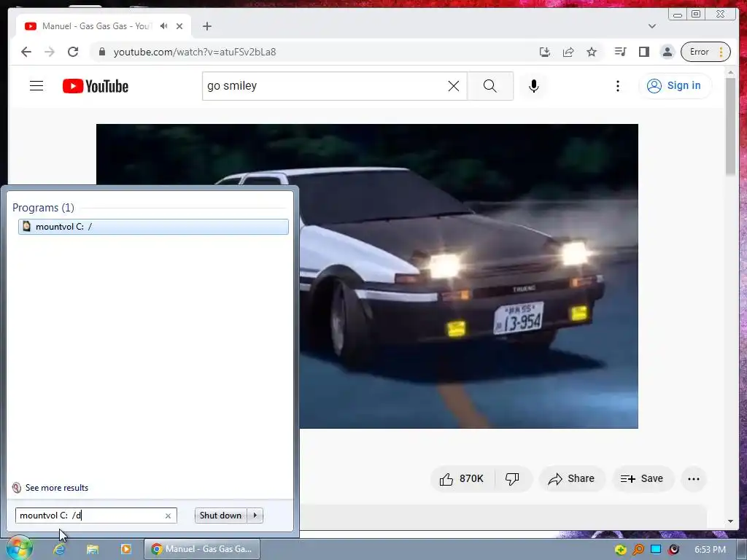Launch Internet Explorer from taskbar
This screenshot has width=747, height=560.
[59, 549]
